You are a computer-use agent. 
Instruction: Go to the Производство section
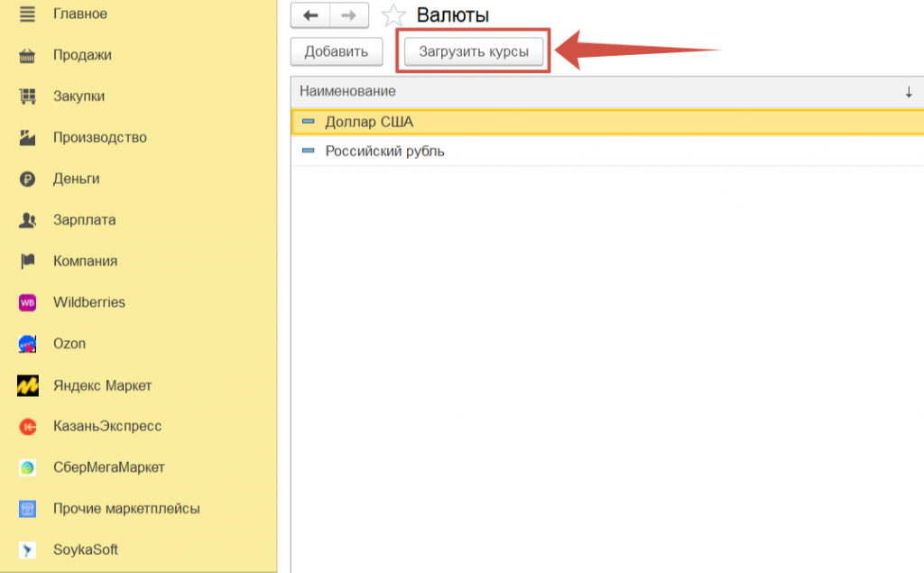point(99,138)
